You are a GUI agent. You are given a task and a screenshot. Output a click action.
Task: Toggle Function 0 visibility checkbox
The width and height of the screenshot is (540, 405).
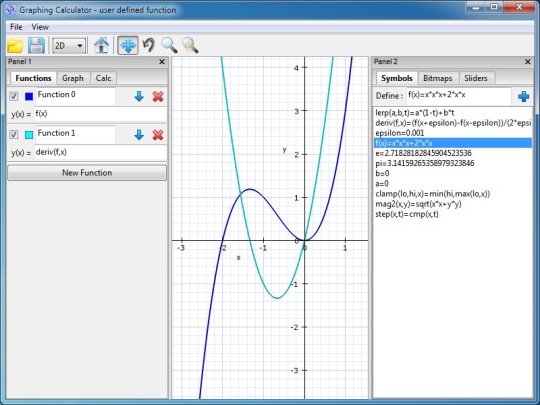14,96
